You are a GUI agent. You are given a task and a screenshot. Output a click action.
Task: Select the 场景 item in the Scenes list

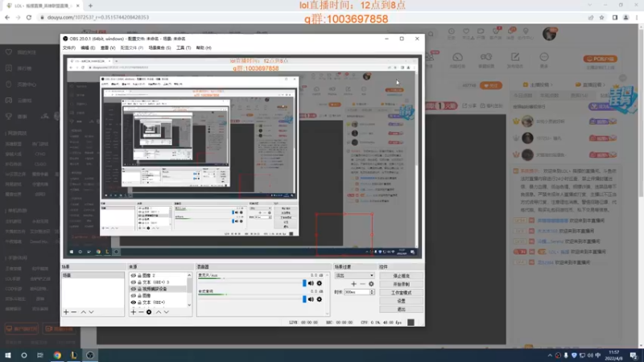(x=93, y=275)
